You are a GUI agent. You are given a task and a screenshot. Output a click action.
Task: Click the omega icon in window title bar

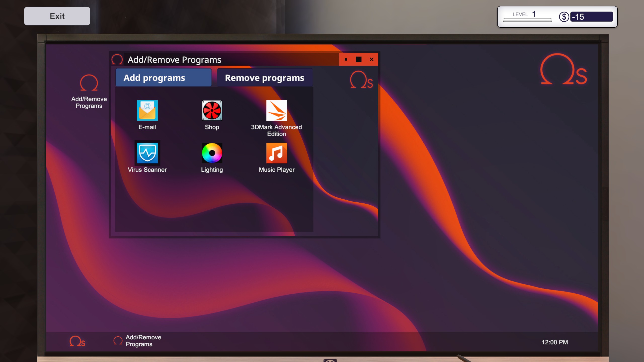tap(117, 60)
